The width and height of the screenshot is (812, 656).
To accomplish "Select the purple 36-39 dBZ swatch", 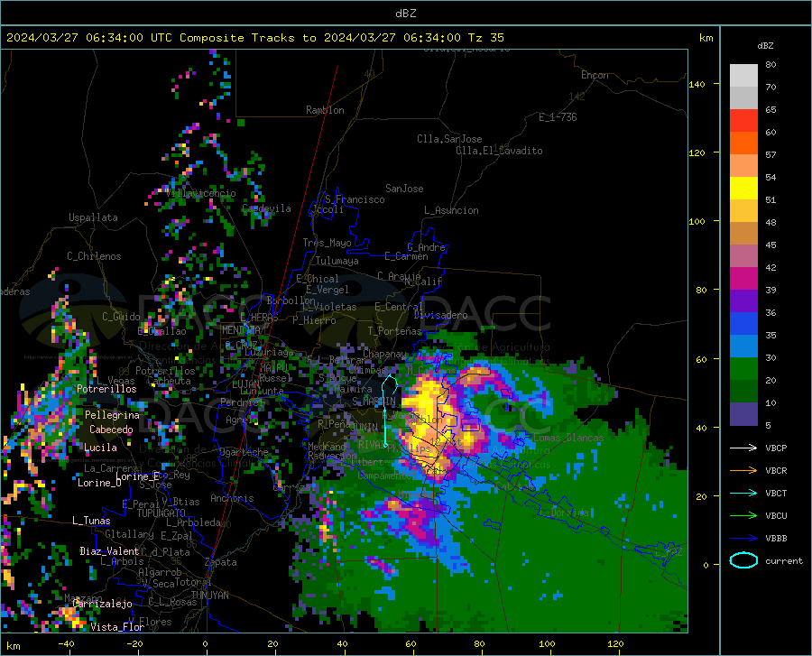I will click(x=743, y=300).
